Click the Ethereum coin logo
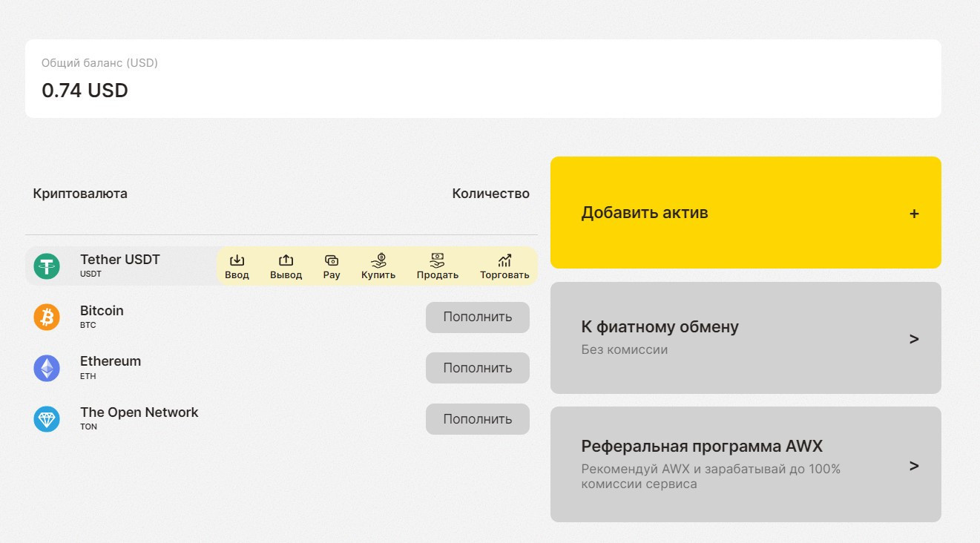Screen dimensions: 980x543 47,368
